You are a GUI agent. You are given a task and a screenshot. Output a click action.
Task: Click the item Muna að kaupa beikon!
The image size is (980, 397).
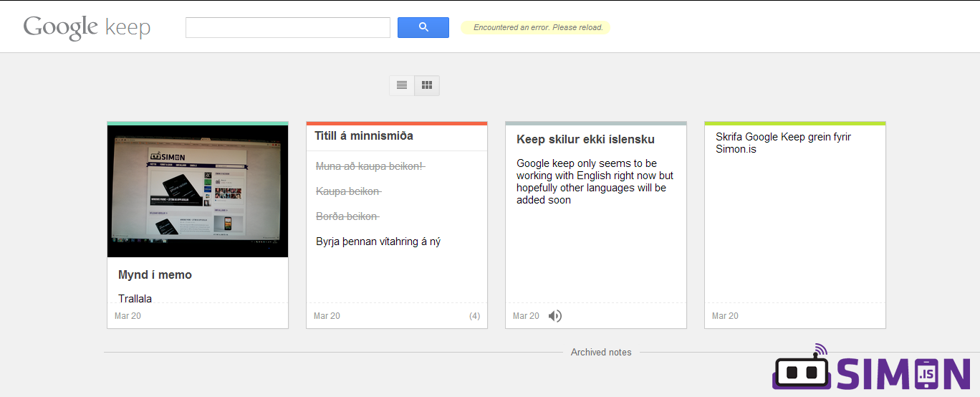pos(370,166)
